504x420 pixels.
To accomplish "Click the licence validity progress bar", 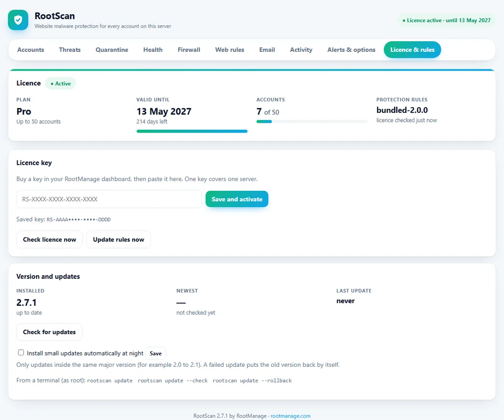I will click(192, 131).
